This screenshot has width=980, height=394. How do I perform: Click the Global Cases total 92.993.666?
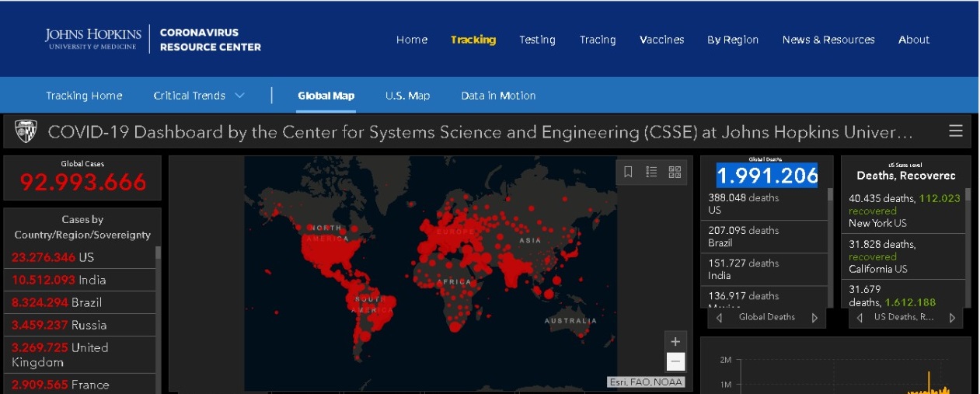(x=83, y=182)
